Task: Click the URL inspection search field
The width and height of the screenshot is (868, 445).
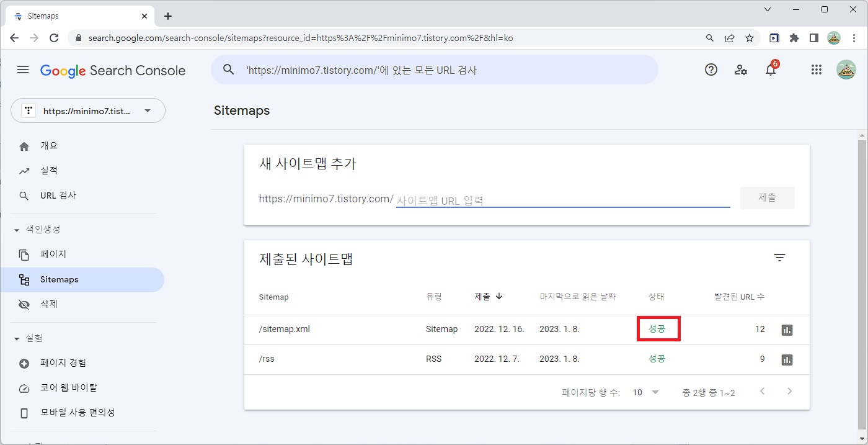Action: (x=434, y=70)
